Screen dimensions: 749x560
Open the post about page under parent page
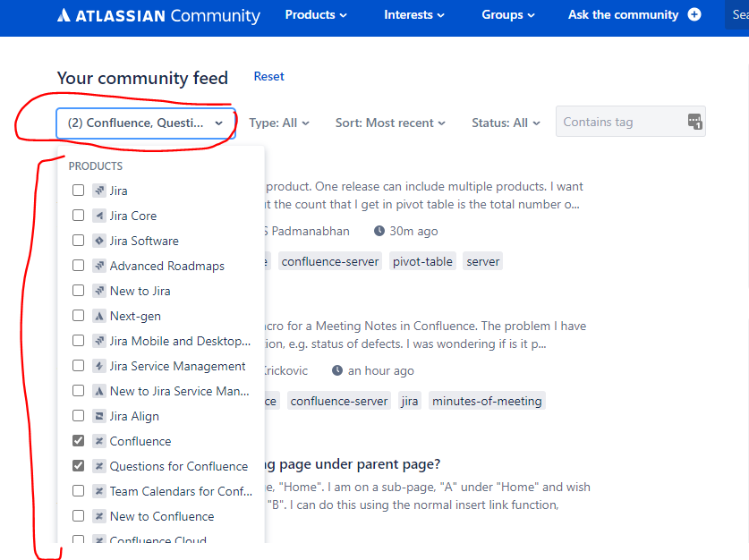click(352, 464)
